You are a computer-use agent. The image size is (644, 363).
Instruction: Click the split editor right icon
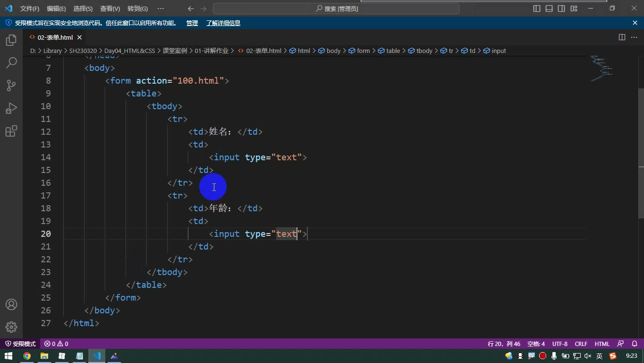tap(622, 37)
